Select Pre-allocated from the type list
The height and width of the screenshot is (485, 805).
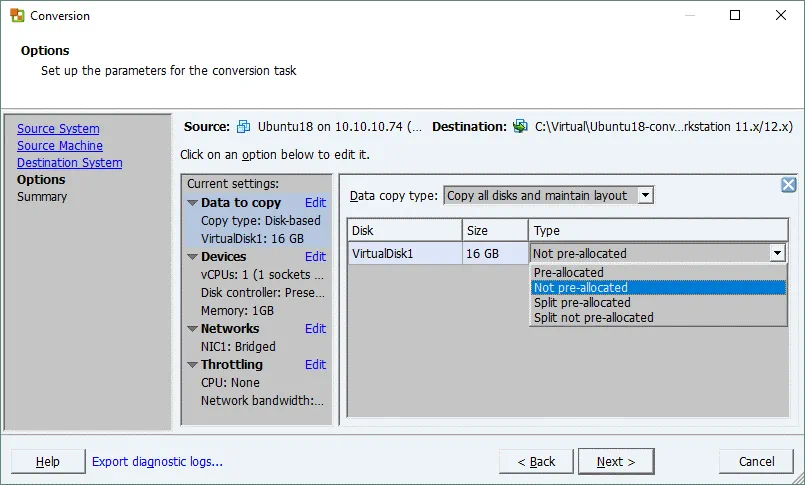(x=568, y=272)
